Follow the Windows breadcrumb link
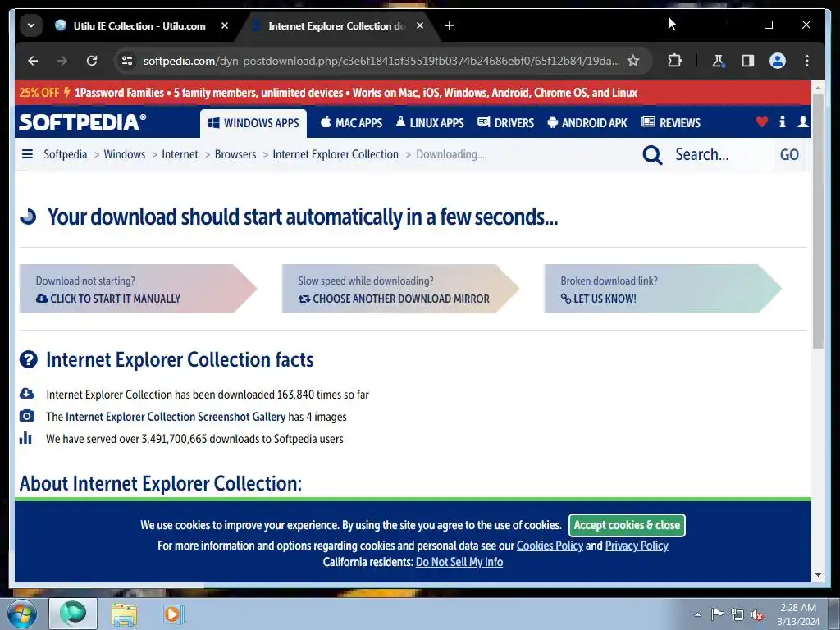The width and height of the screenshot is (840, 630). pos(125,154)
